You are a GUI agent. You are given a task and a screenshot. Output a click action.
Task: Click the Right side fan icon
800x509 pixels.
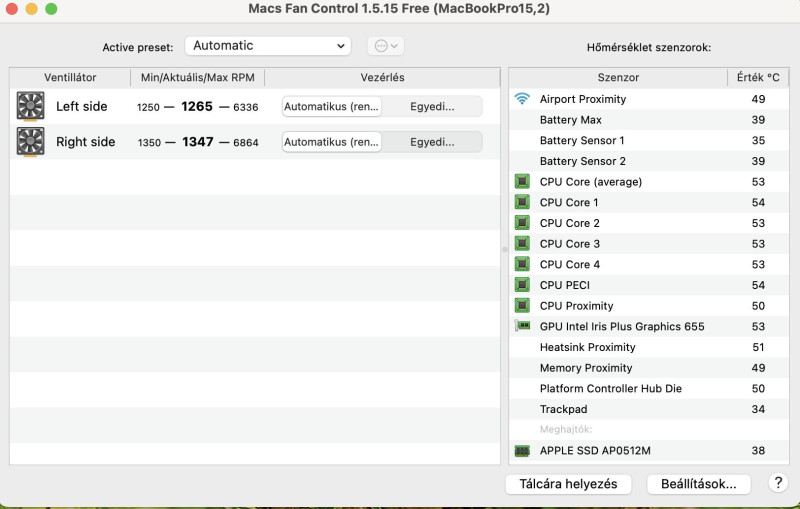(31, 142)
